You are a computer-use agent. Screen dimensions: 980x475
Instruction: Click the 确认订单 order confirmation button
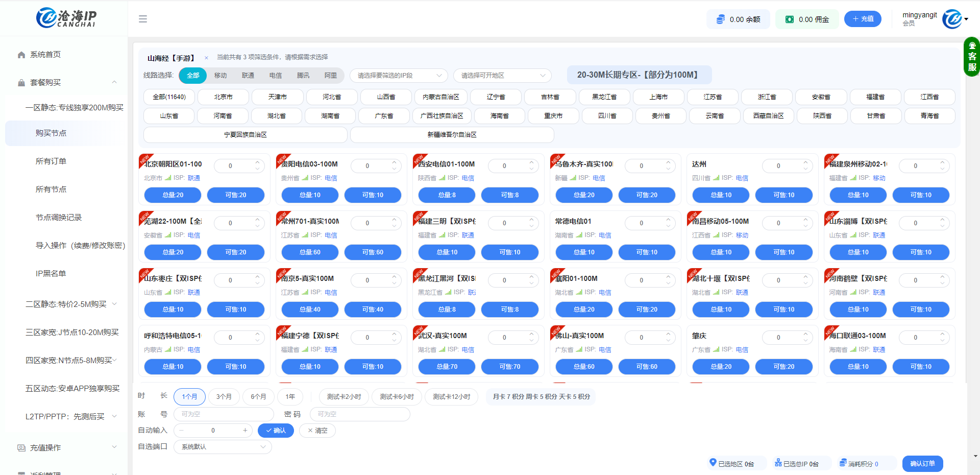click(x=922, y=463)
